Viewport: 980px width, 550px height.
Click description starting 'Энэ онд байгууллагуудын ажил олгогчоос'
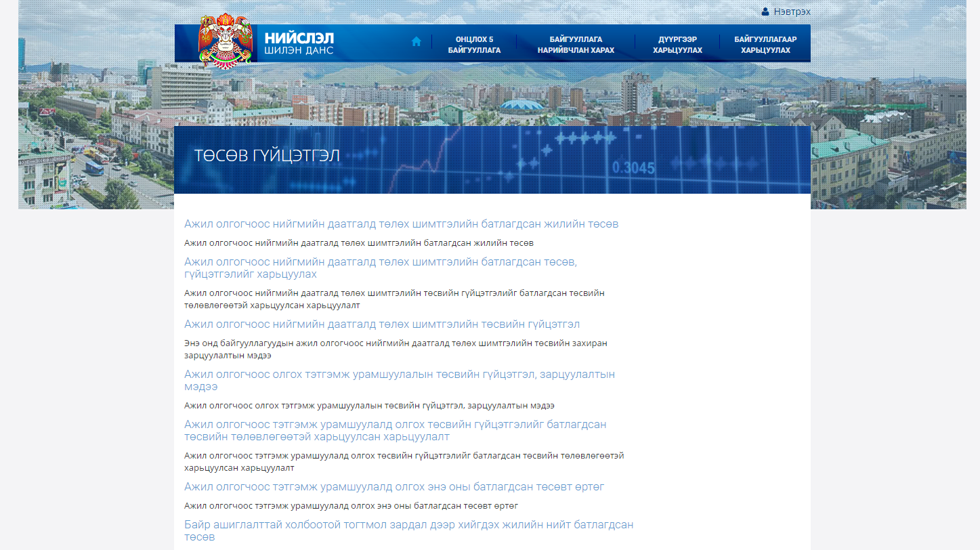pyautogui.click(x=396, y=349)
